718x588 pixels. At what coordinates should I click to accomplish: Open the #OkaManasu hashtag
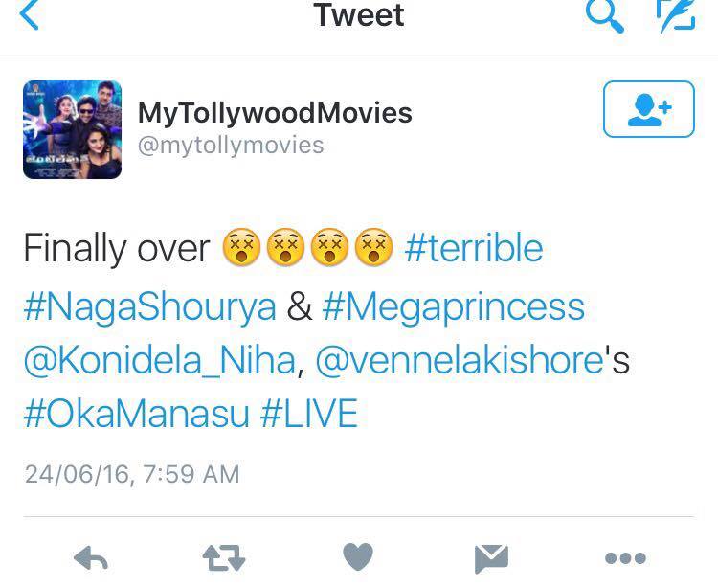pyautogui.click(x=137, y=414)
